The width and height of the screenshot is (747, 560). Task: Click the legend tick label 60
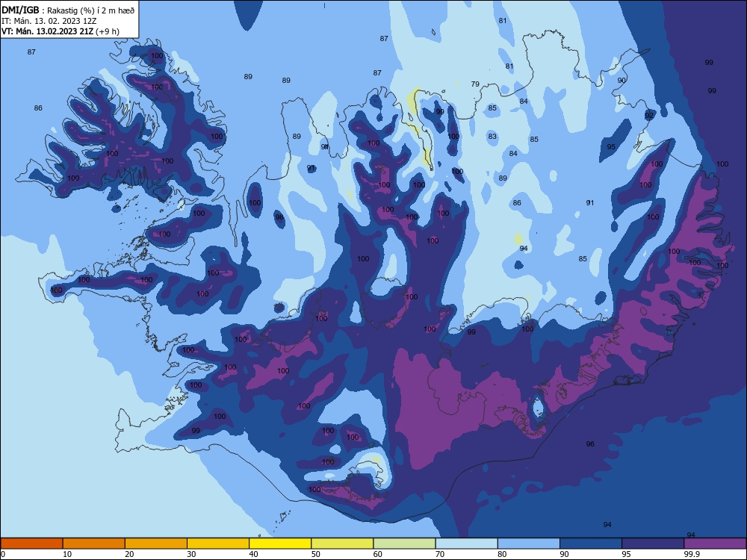[378, 554]
